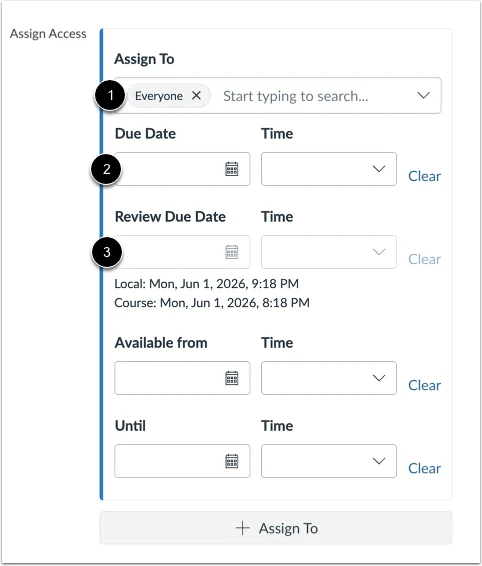
Task: Clear the Review Due Date value
Action: click(424, 259)
